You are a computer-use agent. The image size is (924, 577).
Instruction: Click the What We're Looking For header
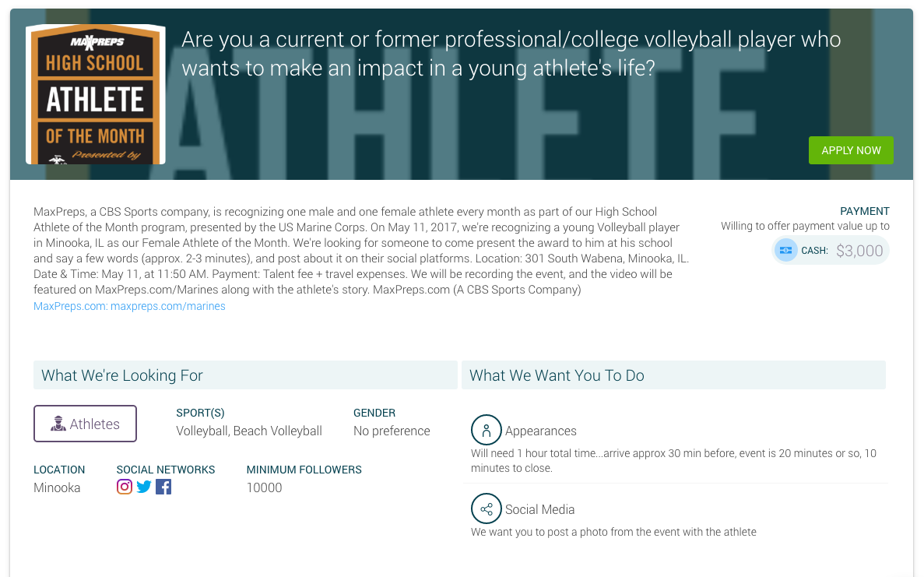(122, 375)
